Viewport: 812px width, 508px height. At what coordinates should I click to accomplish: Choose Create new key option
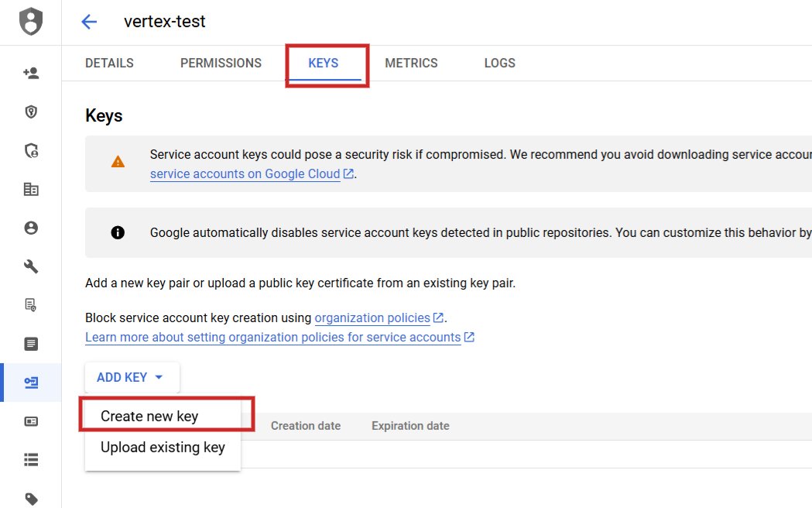coord(150,417)
